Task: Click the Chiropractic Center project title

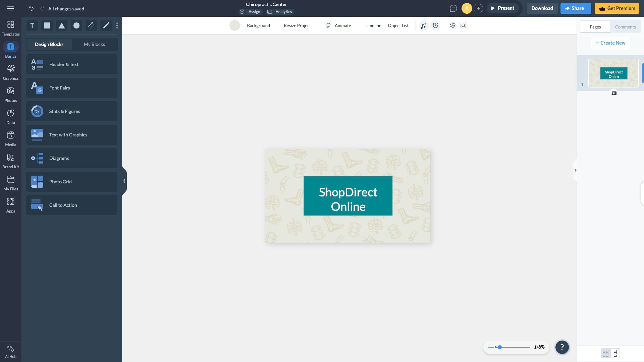Action: click(x=266, y=4)
